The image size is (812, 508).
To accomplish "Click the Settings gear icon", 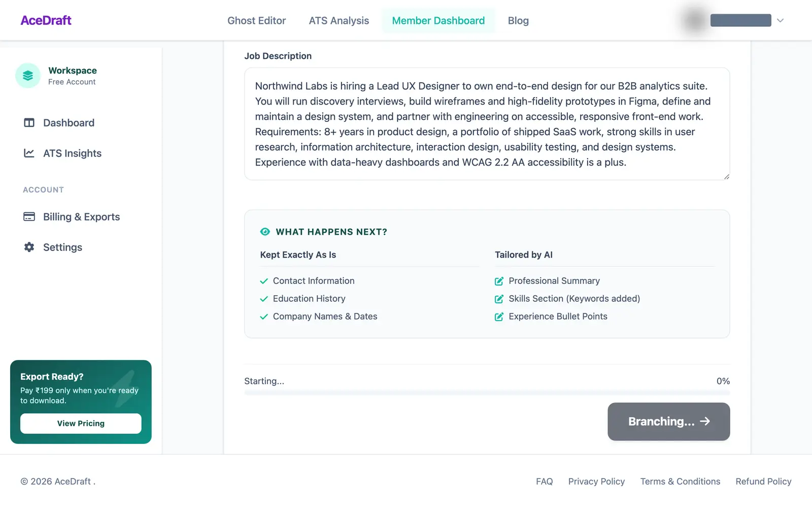I will pyautogui.click(x=29, y=247).
